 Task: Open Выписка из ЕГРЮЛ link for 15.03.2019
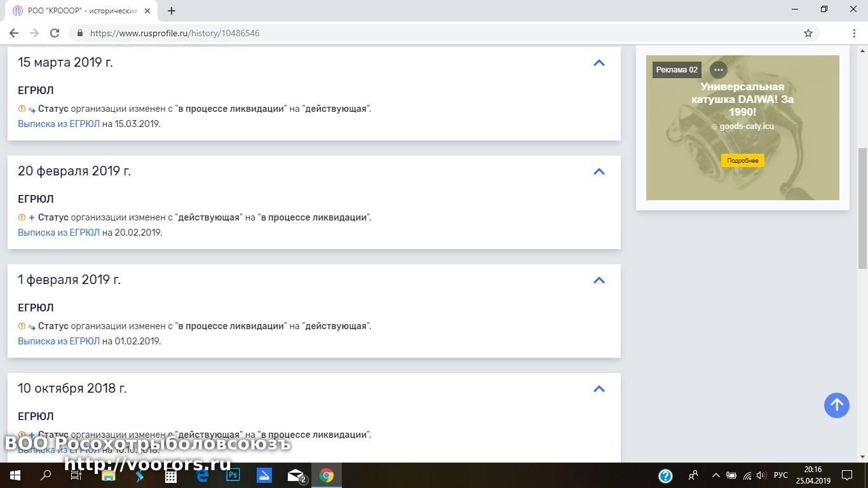58,124
